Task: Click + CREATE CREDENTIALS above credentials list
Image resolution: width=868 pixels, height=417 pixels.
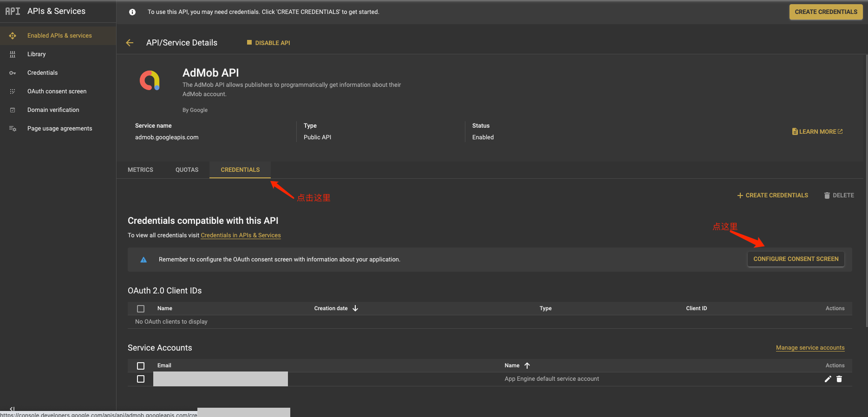Action: point(772,195)
